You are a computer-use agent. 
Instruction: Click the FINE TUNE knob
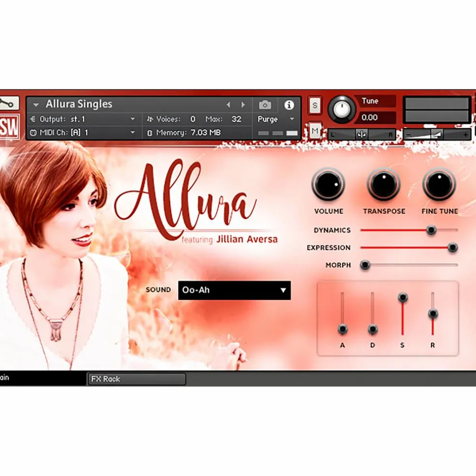[x=439, y=184]
